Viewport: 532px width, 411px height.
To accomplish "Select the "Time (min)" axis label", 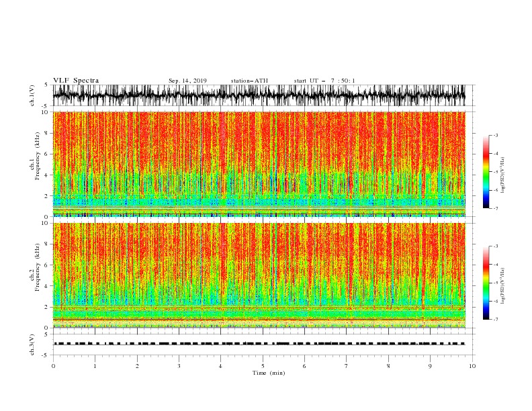I will [x=269, y=373].
